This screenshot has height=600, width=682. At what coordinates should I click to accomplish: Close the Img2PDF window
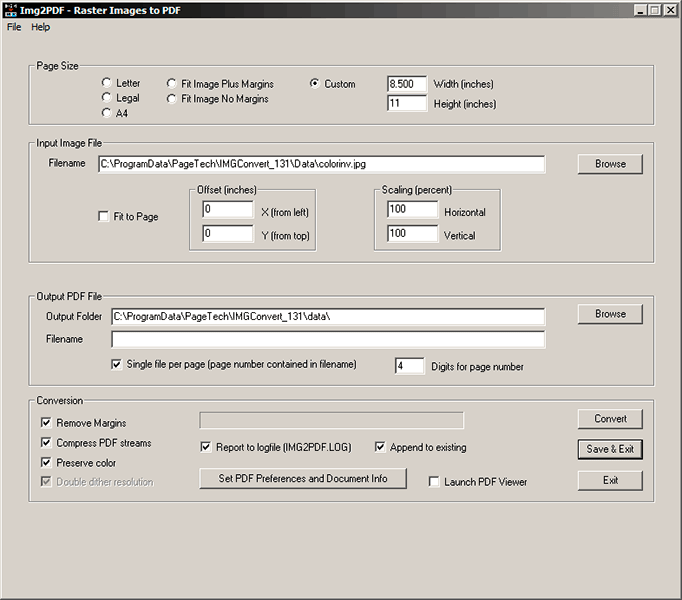pos(671,10)
